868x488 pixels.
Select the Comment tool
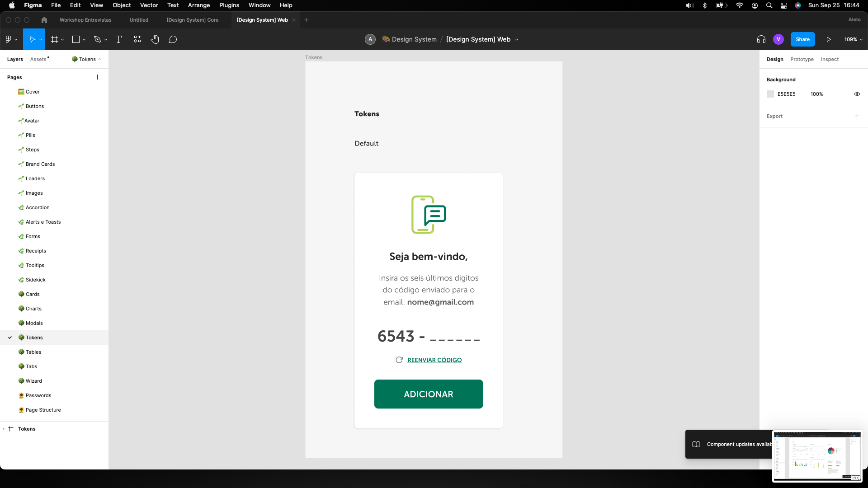click(x=173, y=39)
